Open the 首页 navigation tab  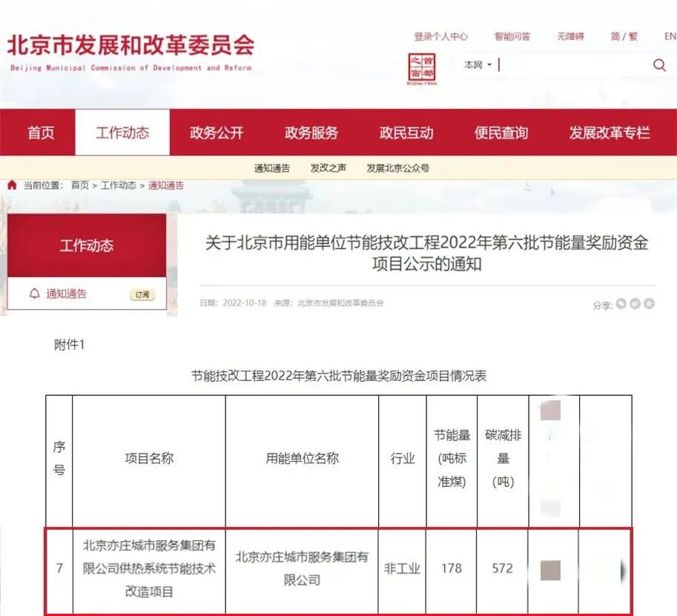point(41,133)
